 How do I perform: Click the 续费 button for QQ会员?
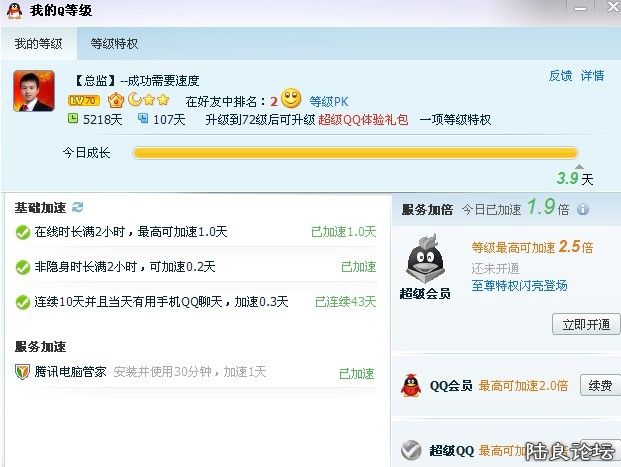pos(600,385)
